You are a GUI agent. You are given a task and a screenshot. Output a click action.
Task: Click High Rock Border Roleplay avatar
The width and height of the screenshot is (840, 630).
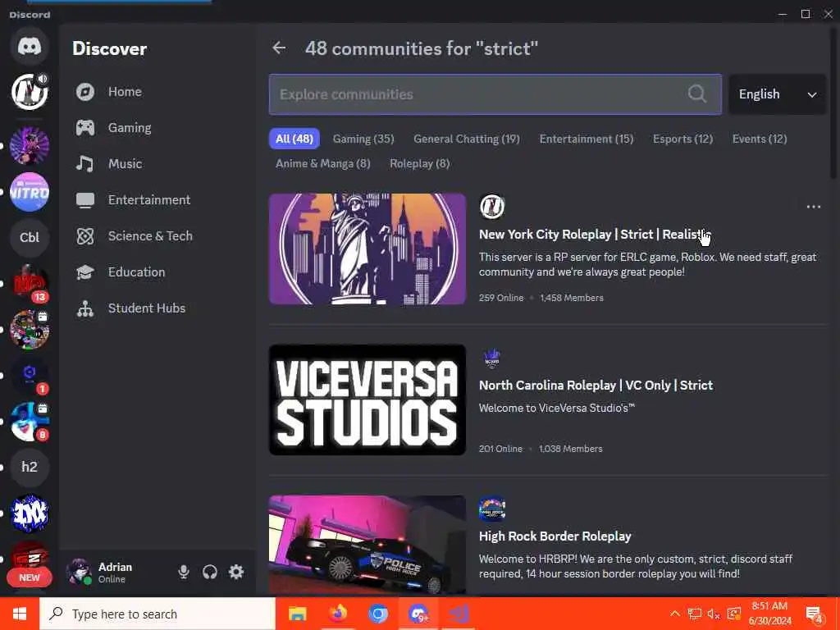492,509
